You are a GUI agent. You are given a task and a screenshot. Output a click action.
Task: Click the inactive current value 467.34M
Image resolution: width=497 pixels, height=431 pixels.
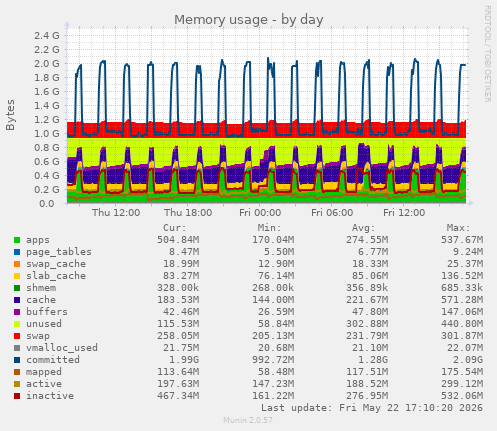[x=178, y=396]
